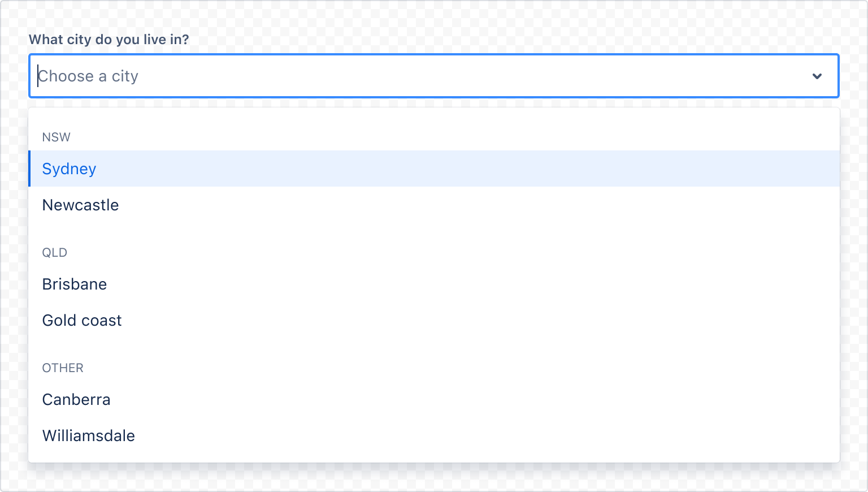Image resolution: width=868 pixels, height=492 pixels.
Task: Click the QLD group header
Action: (55, 253)
